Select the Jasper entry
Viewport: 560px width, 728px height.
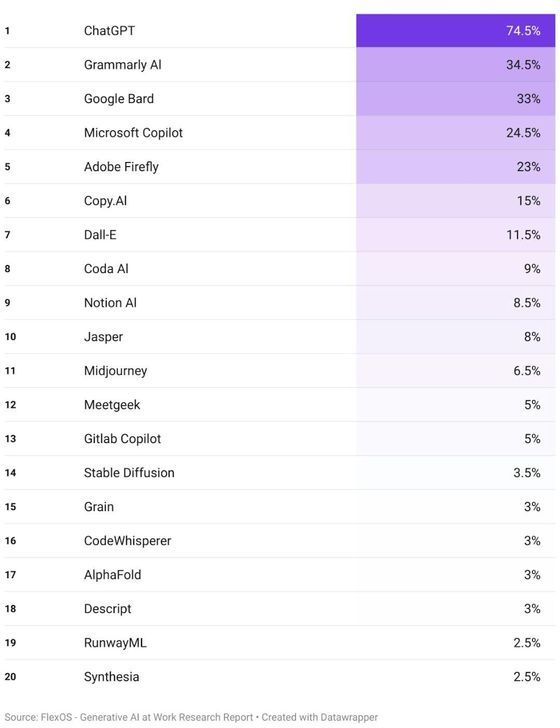pos(103,337)
